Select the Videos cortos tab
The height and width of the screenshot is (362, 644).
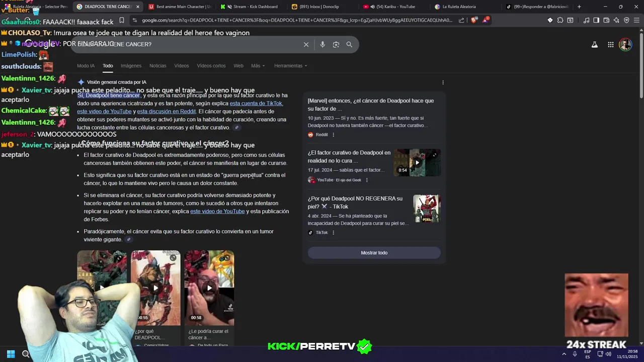click(x=211, y=66)
